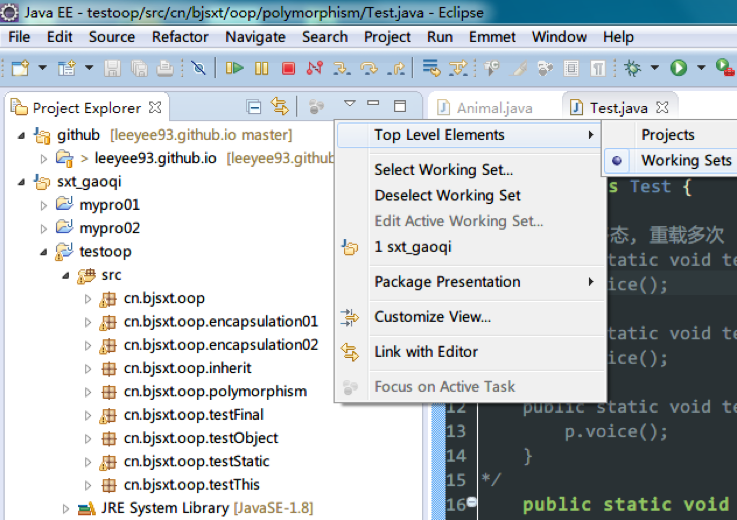This screenshot has width=737, height=520.
Task: Close the Project Explorer view tab
Action: click(155, 108)
